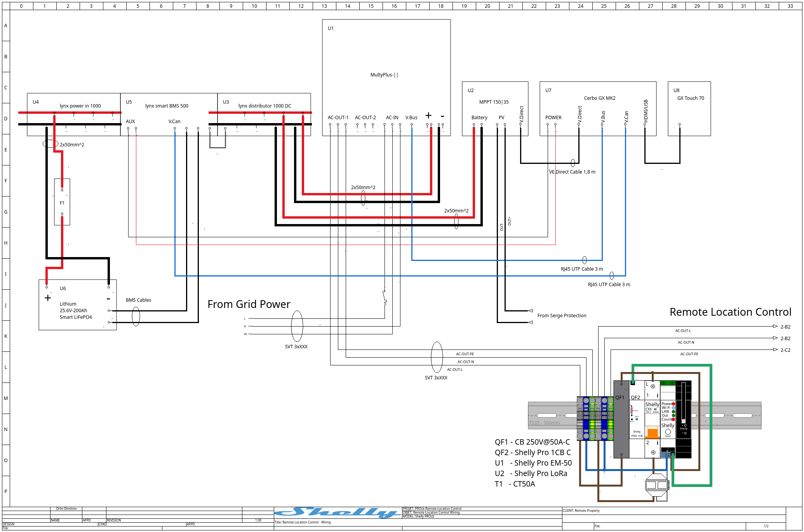804x532 pixels.
Task: Select the MultyPlus-II label in U1
Action: coord(384,75)
